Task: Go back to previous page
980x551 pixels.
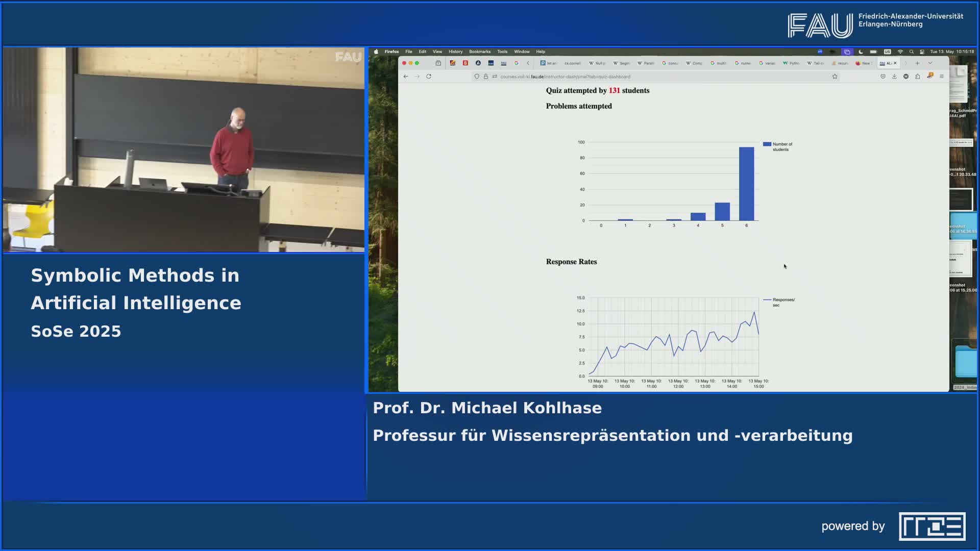Action: click(406, 77)
